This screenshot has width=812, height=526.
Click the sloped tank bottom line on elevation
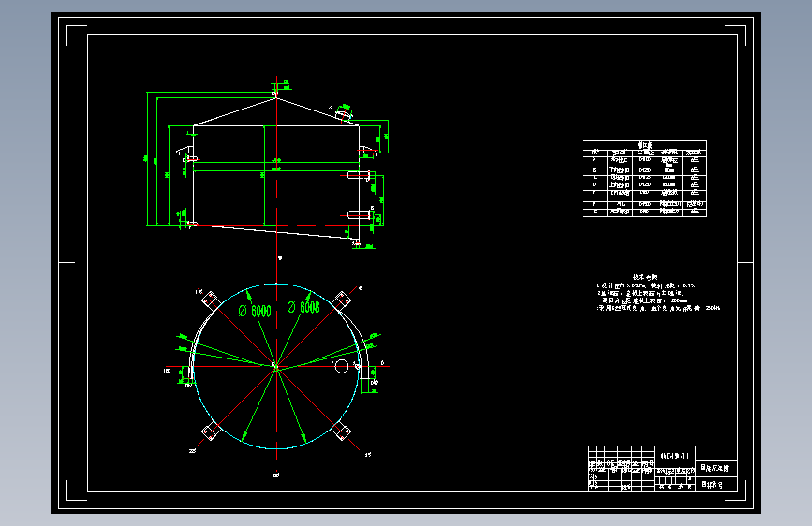276,232
